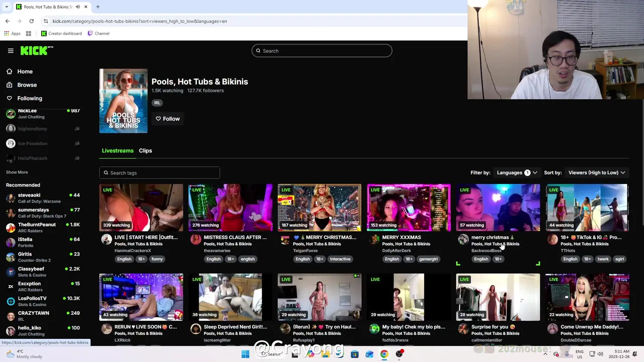Click the gamergirl tag under DollyAfterDark
This screenshot has width=644, height=362.
(428, 259)
